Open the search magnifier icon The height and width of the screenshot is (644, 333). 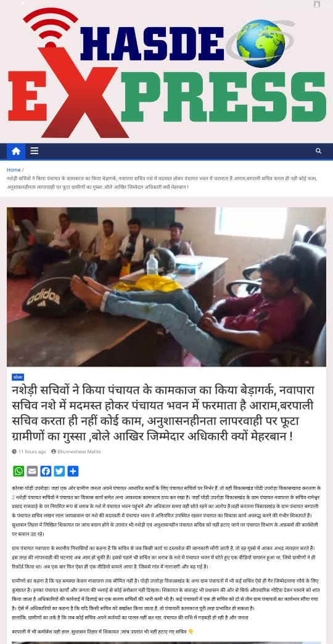click(318, 151)
